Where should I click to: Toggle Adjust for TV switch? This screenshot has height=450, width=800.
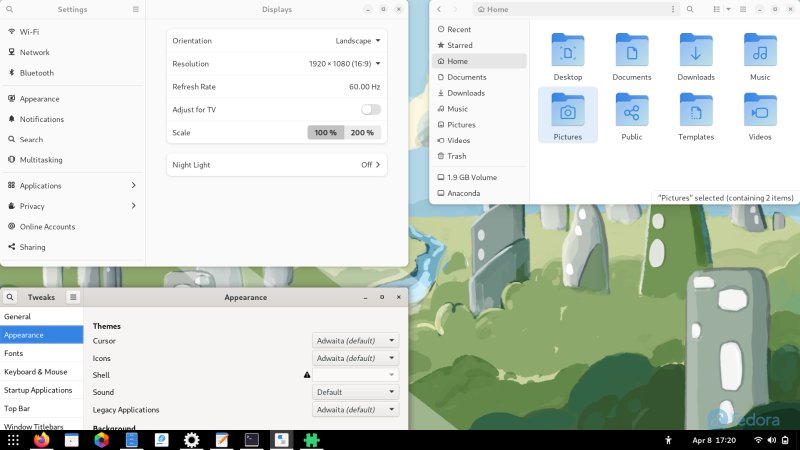point(371,109)
